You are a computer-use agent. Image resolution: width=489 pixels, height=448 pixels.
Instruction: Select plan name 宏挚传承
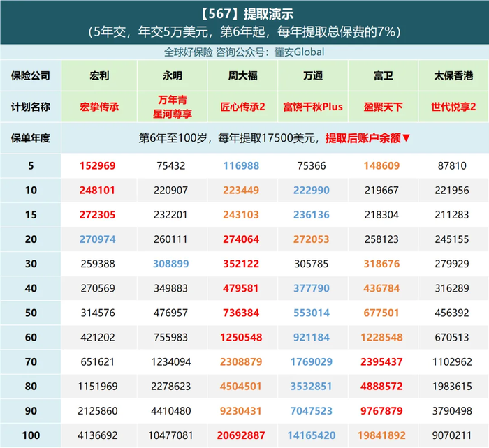tap(99, 107)
